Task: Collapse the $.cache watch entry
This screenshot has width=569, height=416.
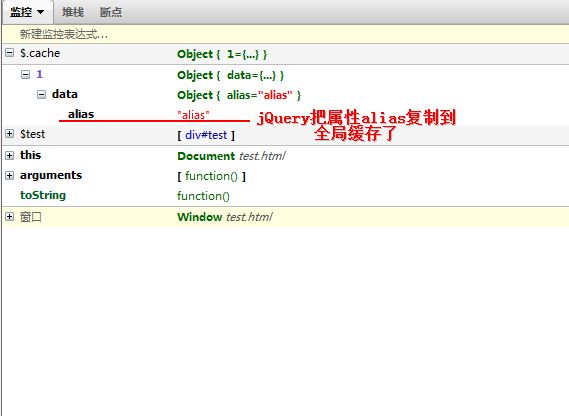Action: click(x=10, y=53)
